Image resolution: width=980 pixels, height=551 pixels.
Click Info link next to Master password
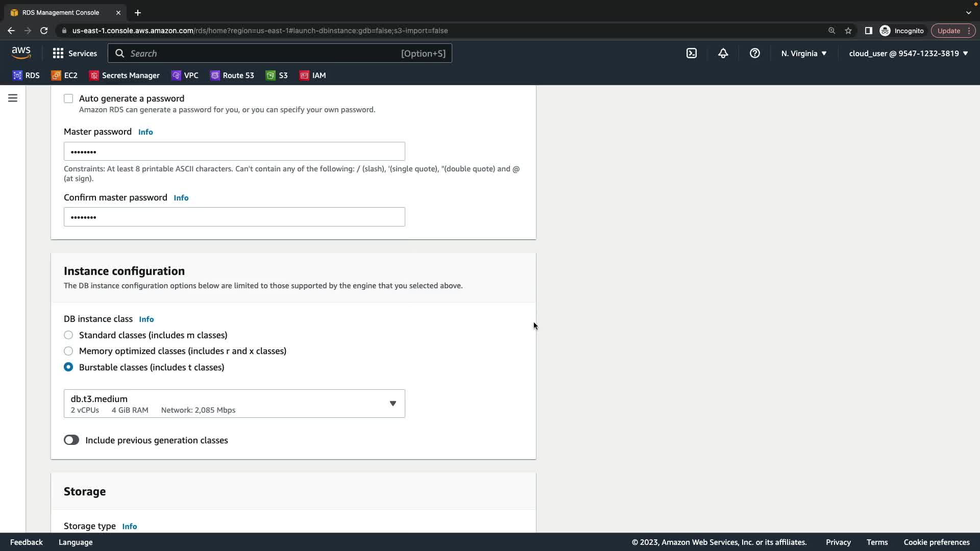(x=145, y=132)
